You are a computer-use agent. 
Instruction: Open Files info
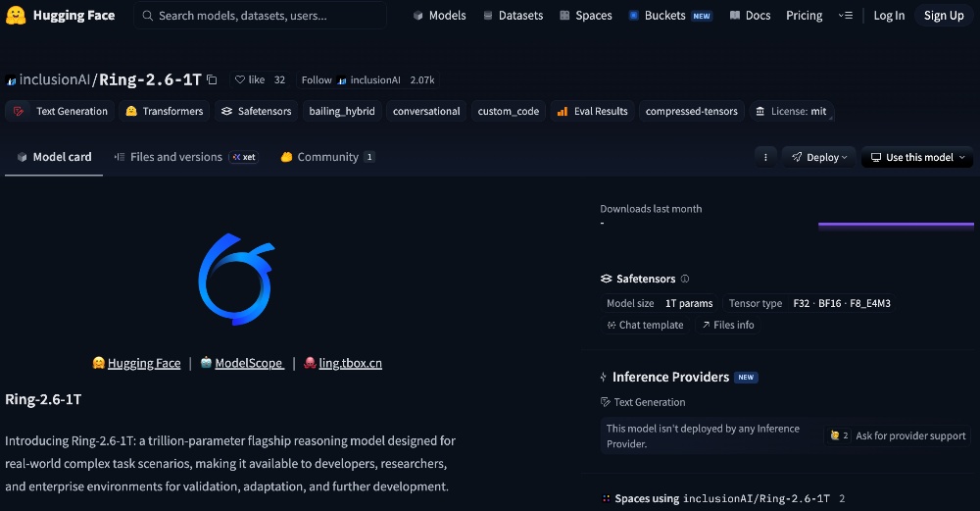coord(727,325)
